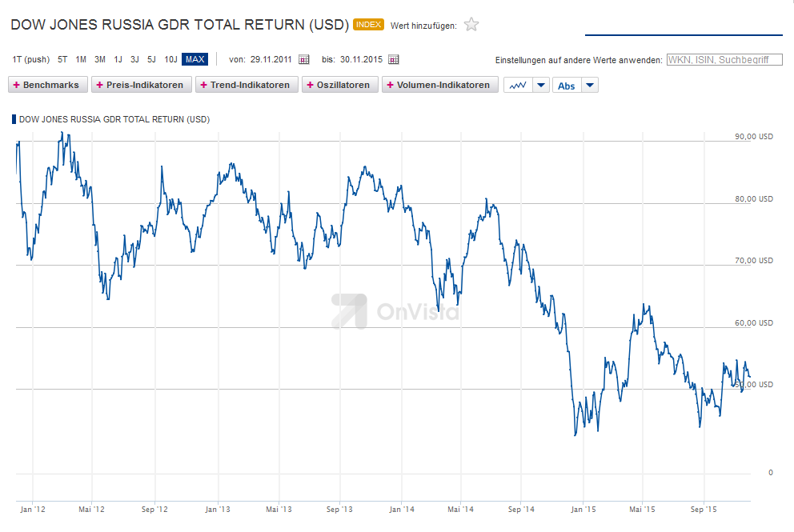Select the 3M time range
The height and width of the screenshot is (532, 794).
pyautogui.click(x=100, y=60)
